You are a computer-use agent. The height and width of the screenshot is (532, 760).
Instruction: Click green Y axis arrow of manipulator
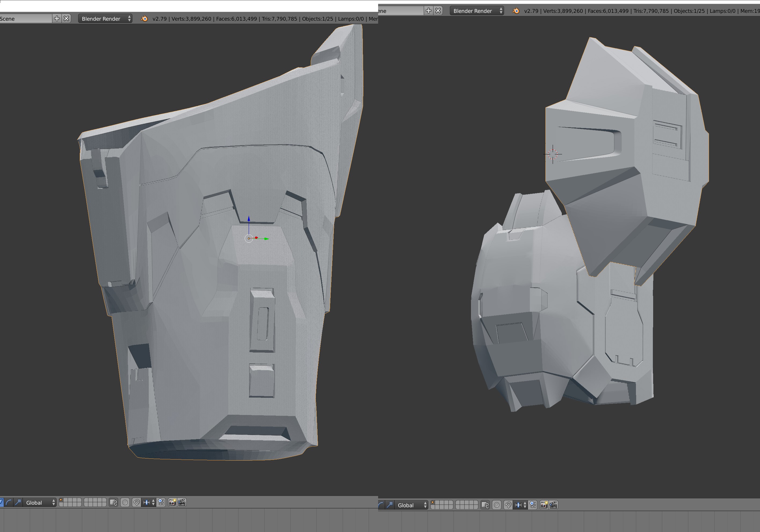[x=266, y=239]
